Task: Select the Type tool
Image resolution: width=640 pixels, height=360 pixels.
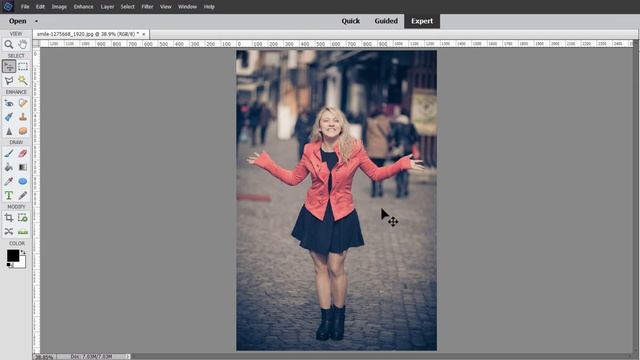Action: pyautogui.click(x=9, y=196)
